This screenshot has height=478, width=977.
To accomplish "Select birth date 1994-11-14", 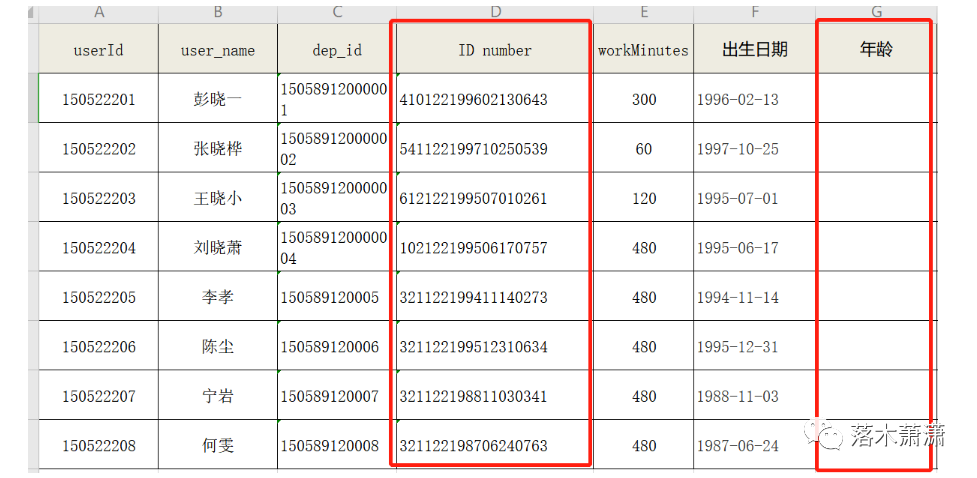I will (x=755, y=297).
